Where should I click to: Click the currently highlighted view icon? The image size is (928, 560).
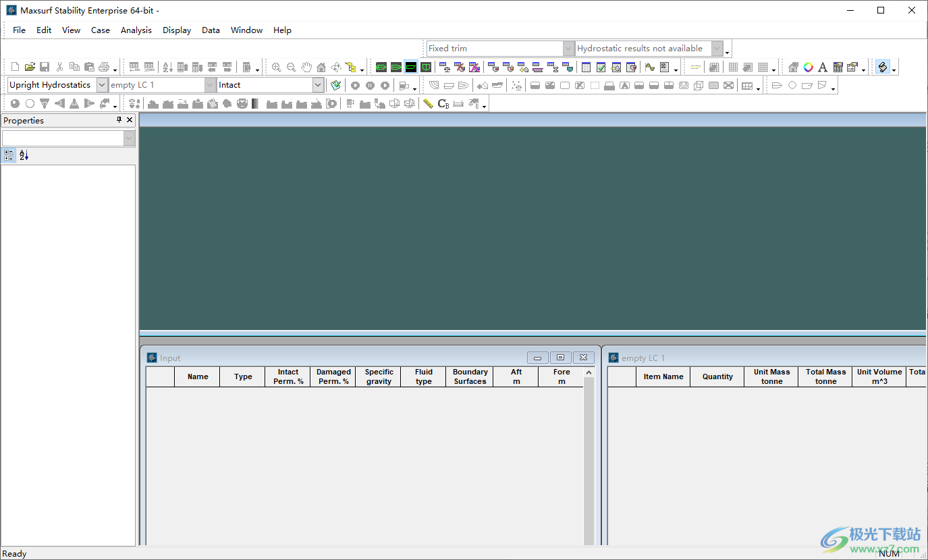pyautogui.click(x=411, y=67)
